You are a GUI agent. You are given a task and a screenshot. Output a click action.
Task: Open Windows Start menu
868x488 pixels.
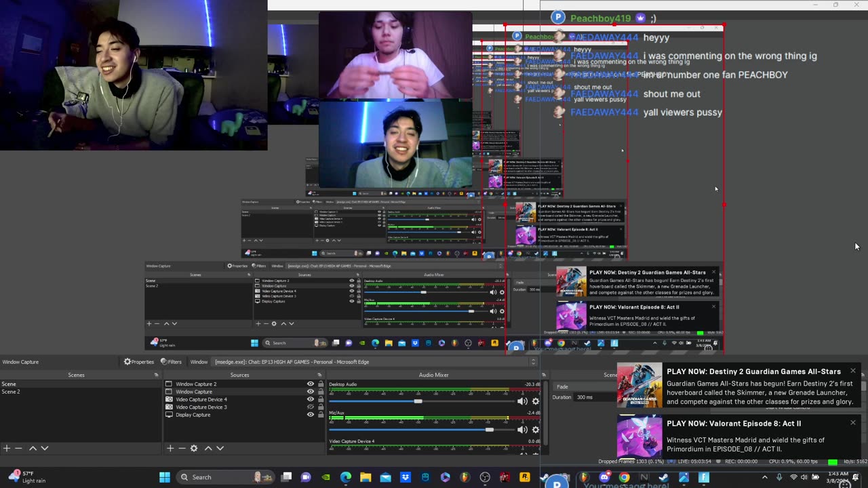(165, 477)
